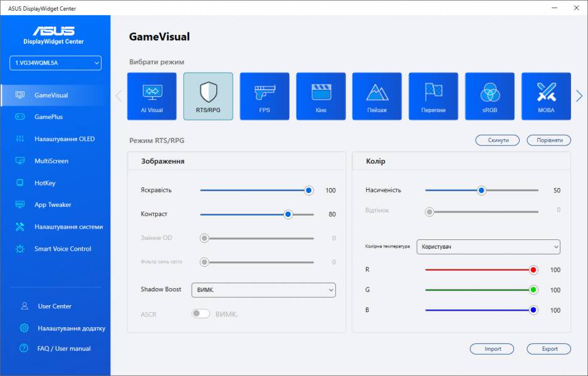Open FAQ / User manual link

click(64, 348)
